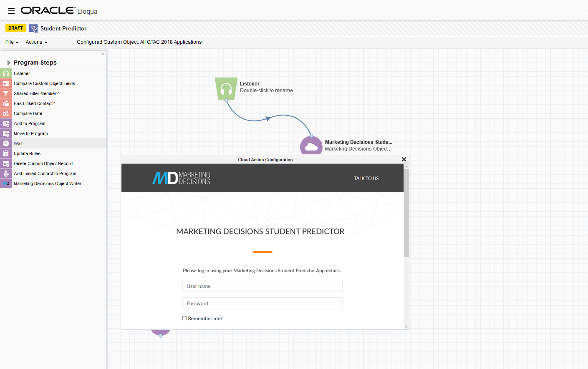Click the Student Predictor program gear icon
Viewport: 588px width, 369px height.
[33, 28]
